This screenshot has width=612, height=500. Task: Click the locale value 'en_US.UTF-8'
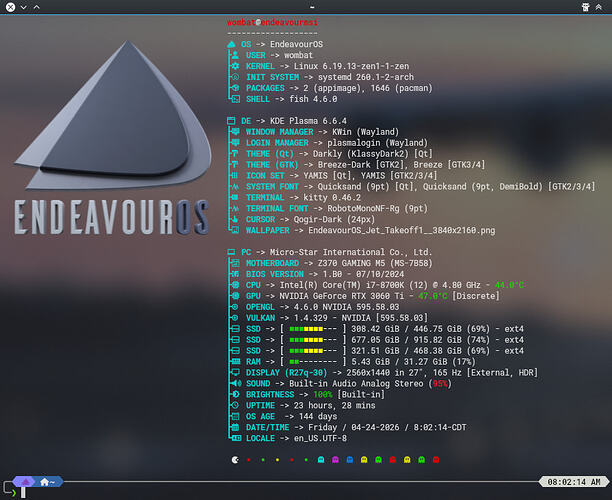coord(320,438)
